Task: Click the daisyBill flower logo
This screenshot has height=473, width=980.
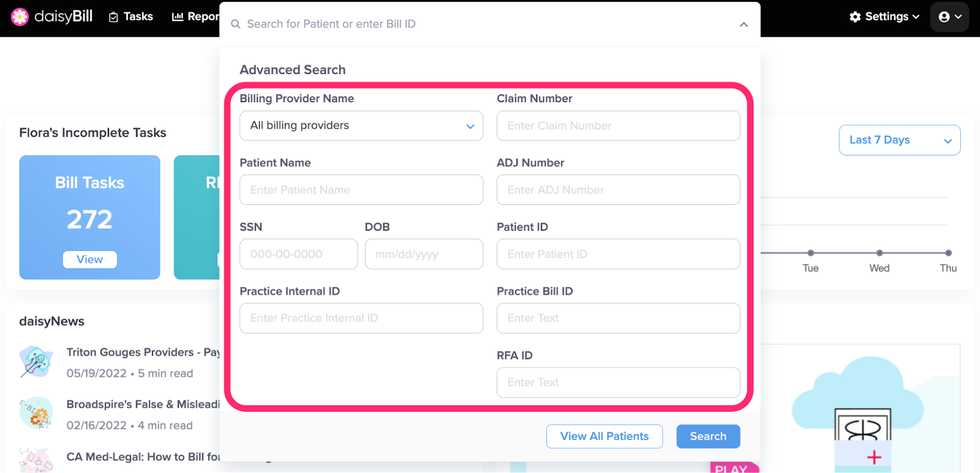Action: click(20, 17)
